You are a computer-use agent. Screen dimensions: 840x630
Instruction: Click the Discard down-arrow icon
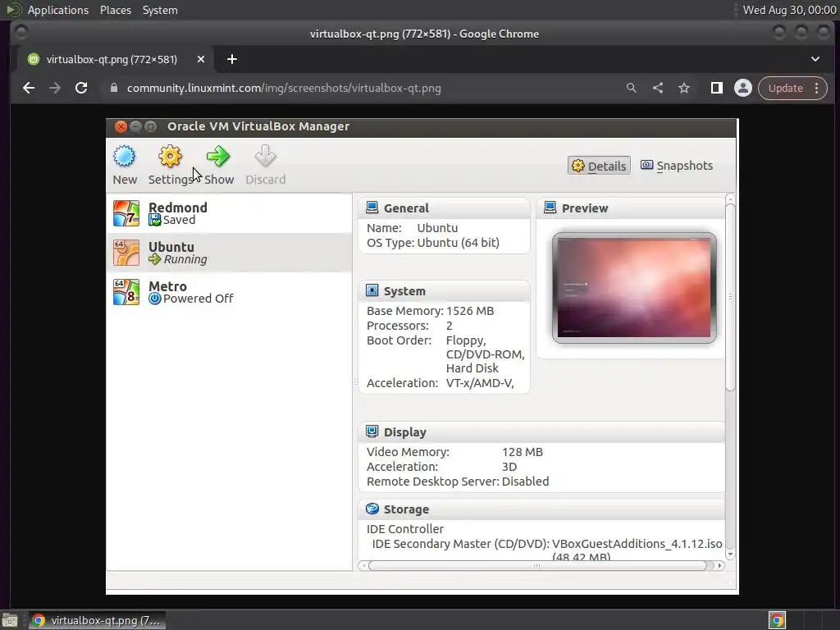click(x=265, y=157)
